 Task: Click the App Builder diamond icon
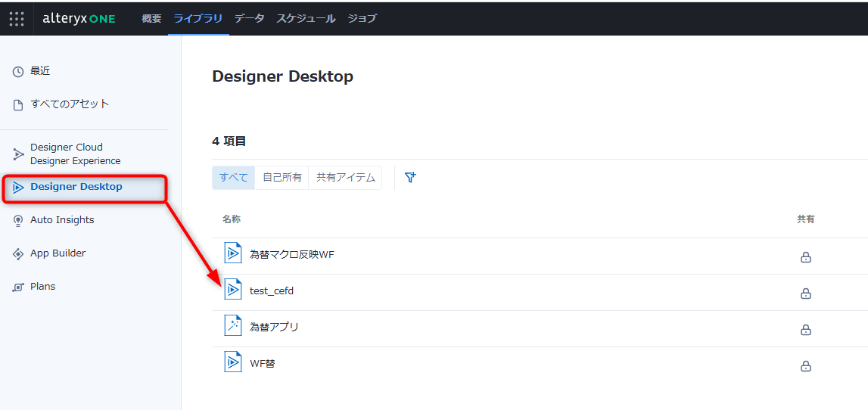[18, 254]
